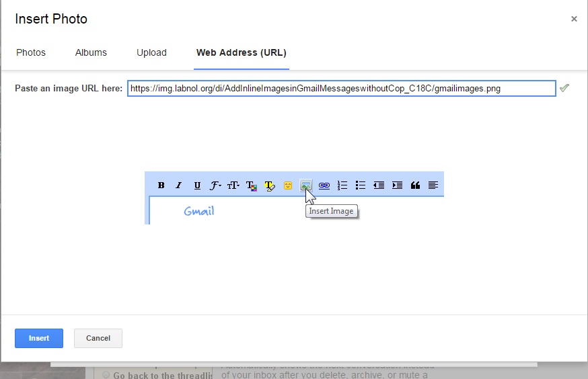The width and height of the screenshot is (588, 379).
Task: Select the Web Address (URL) tab
Action: [x=241, y=52]
